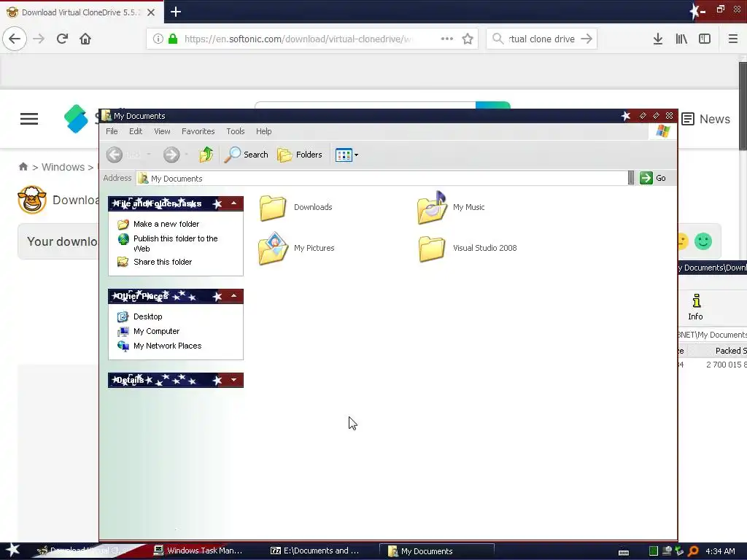Click the Make a new folder icon

[123, 224]
